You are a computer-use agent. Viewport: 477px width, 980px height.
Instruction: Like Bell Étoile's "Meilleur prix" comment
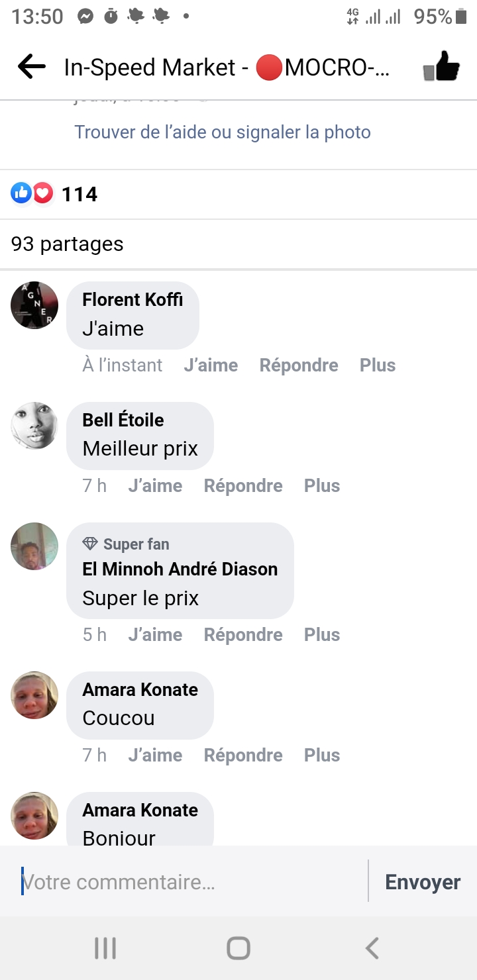click(155, 486)
